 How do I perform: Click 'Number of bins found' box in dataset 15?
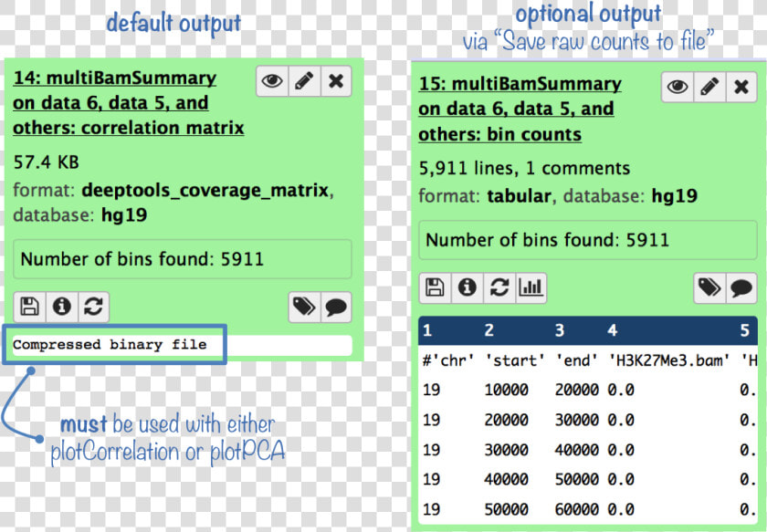point(588,240)
